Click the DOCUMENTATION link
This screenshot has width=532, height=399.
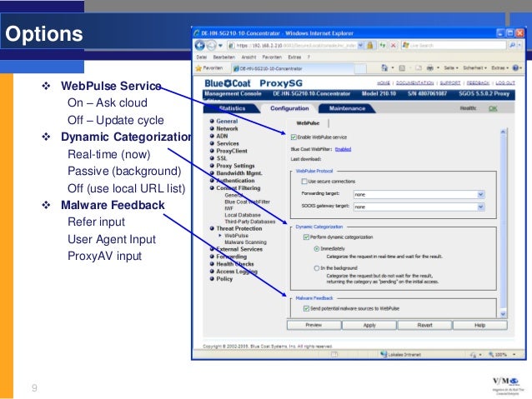(414, 82)
